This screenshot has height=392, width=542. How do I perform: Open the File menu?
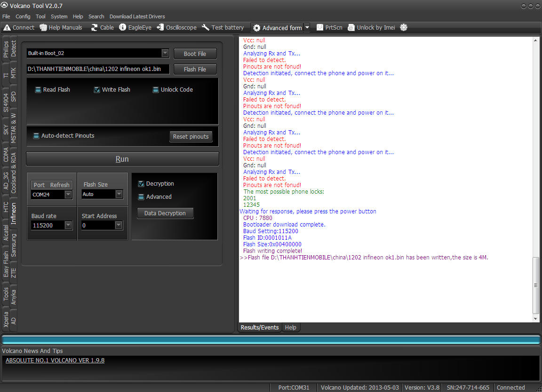(x=6, y=16)
